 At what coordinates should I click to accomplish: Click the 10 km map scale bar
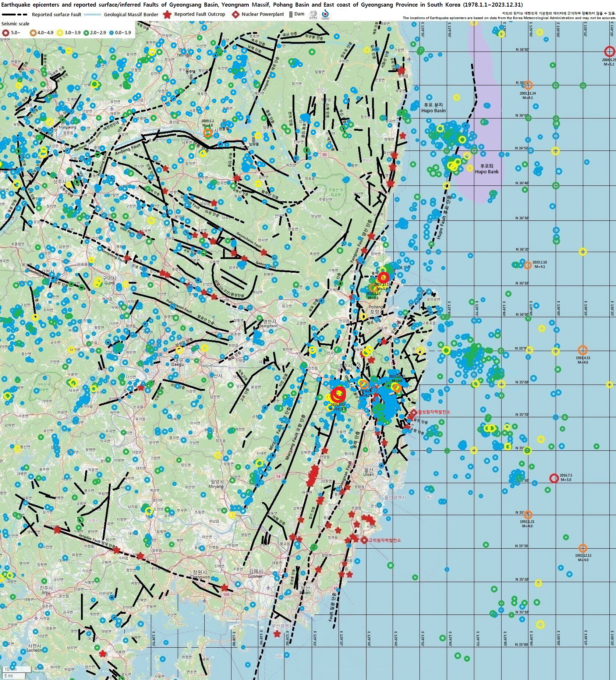(x=13, y=670)
